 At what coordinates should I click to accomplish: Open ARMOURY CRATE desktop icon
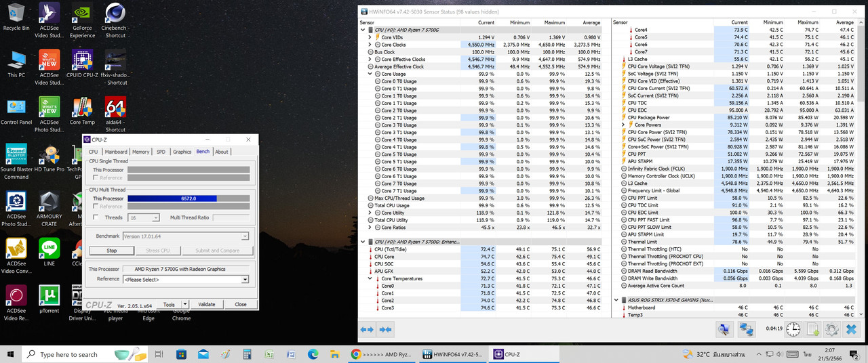click(x=49, y=210)
